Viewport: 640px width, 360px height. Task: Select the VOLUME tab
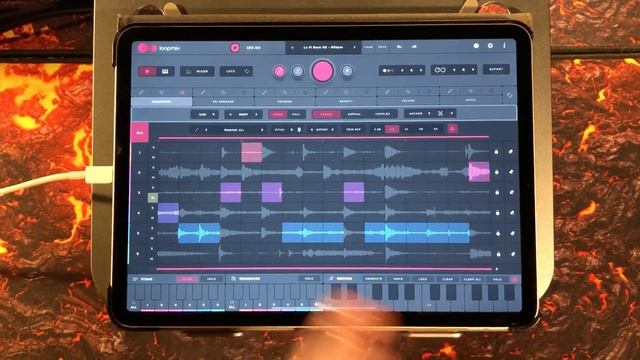(408, 101)
